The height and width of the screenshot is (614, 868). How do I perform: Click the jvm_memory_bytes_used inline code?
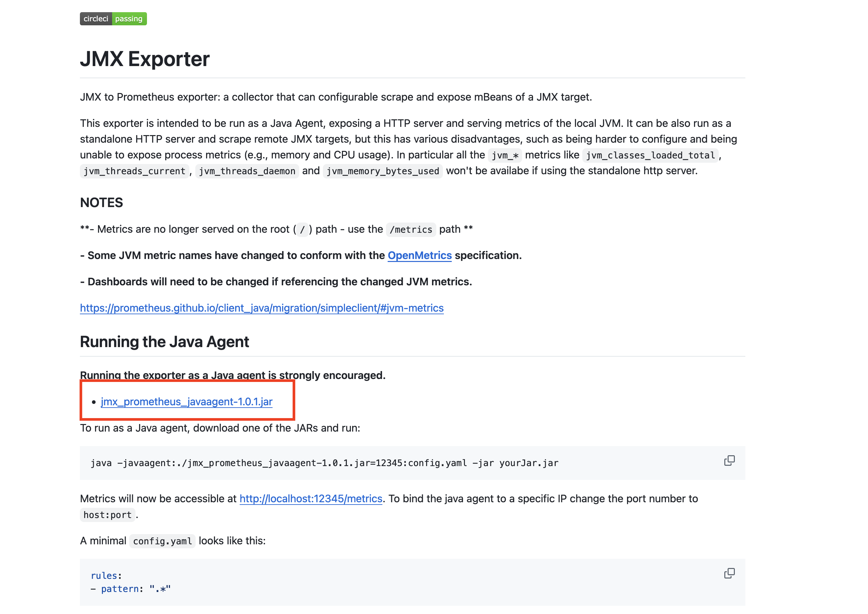click(383, 171)
